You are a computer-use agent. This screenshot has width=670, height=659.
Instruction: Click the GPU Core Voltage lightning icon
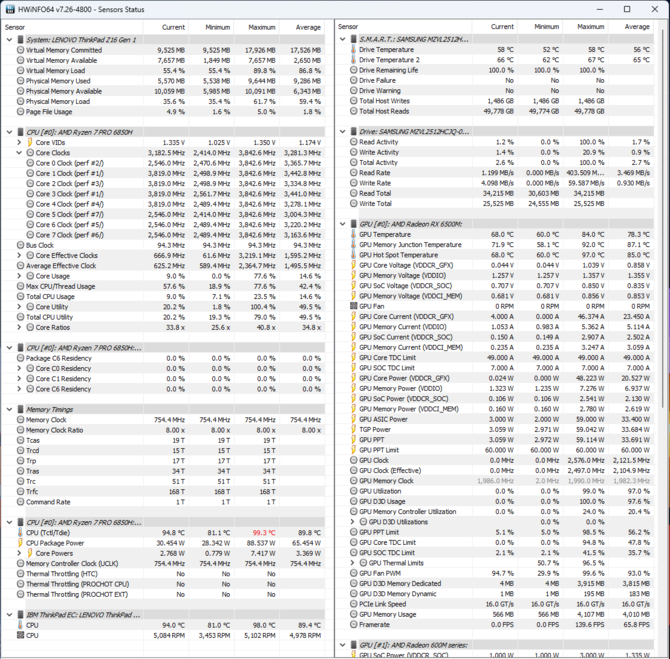[353, 265]
